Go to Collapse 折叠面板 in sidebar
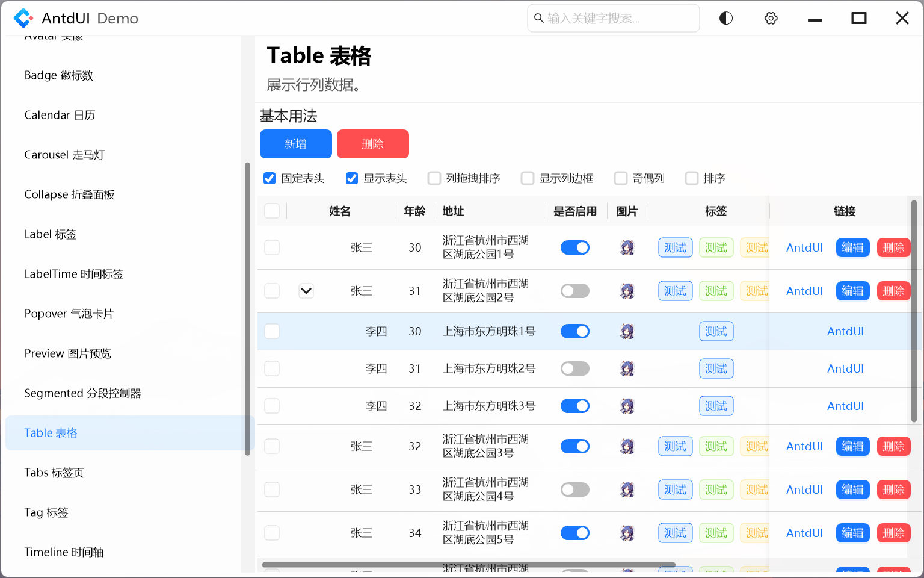The height and width of the screenshot is (578, 924). click(69, 194)
